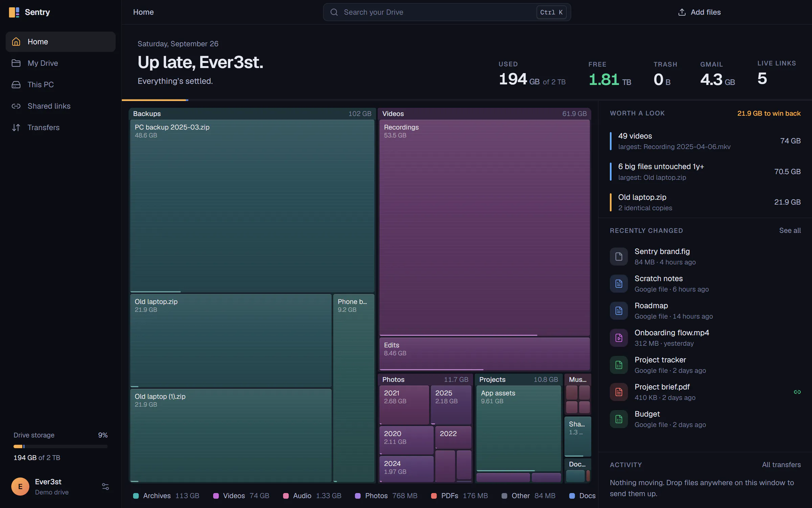
Task: Select the Edits treemap tile
Action: pyautogui.click(x=484, y=354)
